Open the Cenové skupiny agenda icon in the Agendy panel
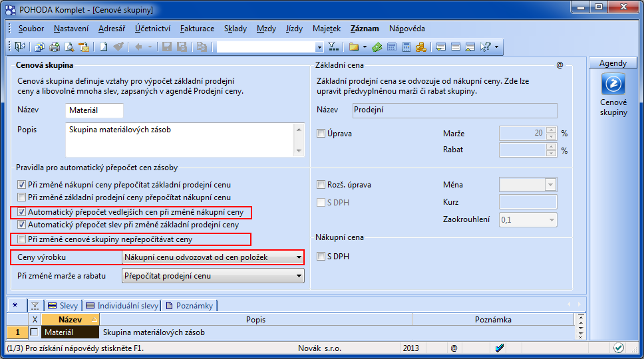 click(x=613, y=84)
